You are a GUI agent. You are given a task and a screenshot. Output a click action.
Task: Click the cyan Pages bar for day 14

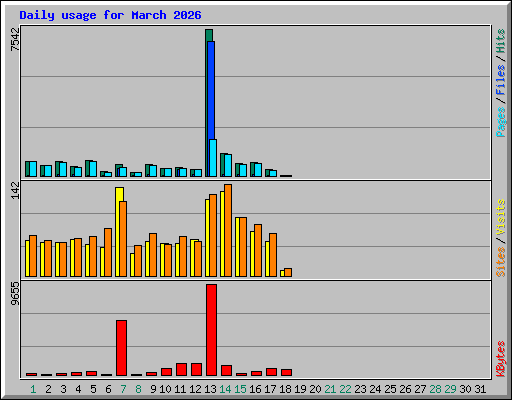[228, 165]
